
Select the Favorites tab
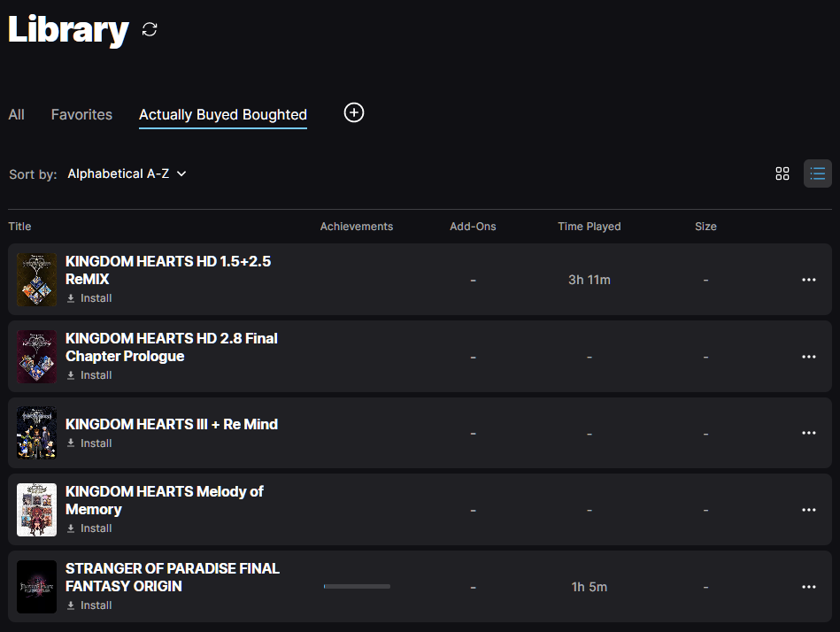tap(81, 114)
